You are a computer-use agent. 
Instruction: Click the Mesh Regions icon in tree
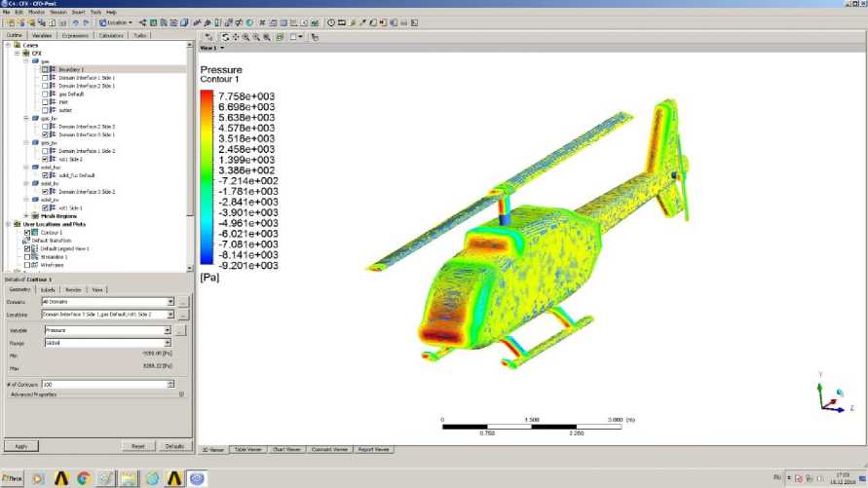point(35,216)
